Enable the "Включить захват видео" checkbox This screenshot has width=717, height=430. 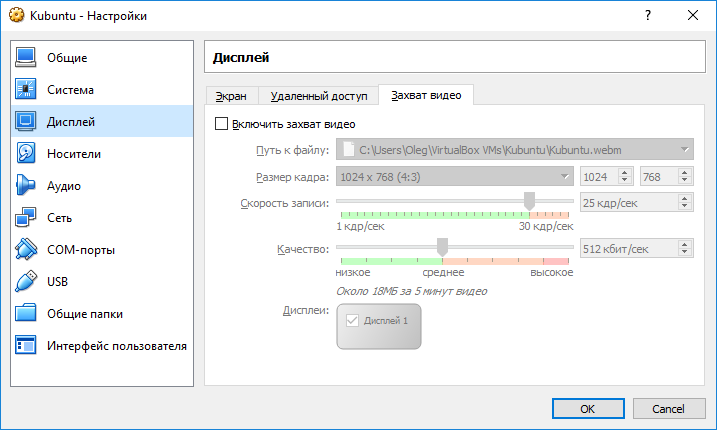pyautogui.click(x=221, y=124)
